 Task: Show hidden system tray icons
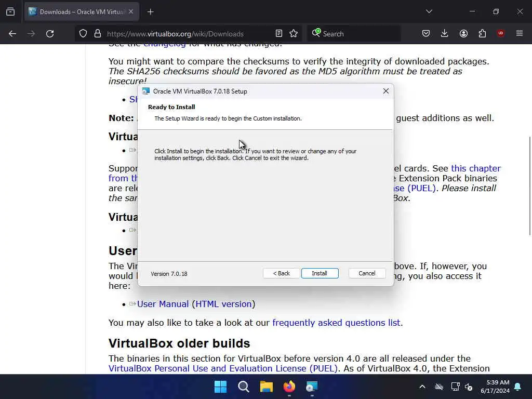pyautogui.click(x=422, y=387)
